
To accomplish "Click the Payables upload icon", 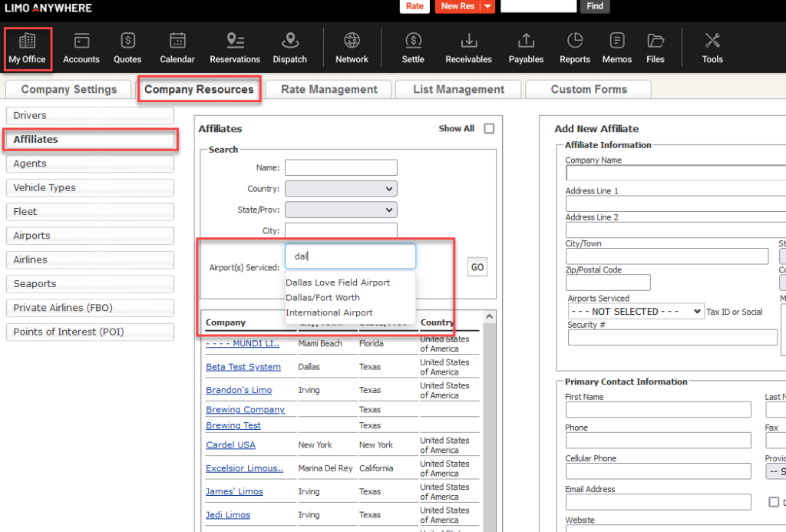I will click(526, 48).
